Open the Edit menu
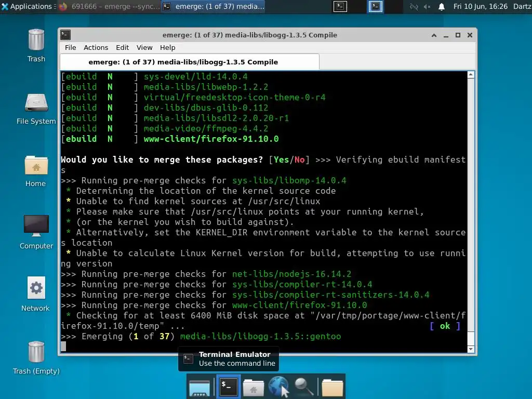Viewport: 532px width, 399px height. point(122,47)
